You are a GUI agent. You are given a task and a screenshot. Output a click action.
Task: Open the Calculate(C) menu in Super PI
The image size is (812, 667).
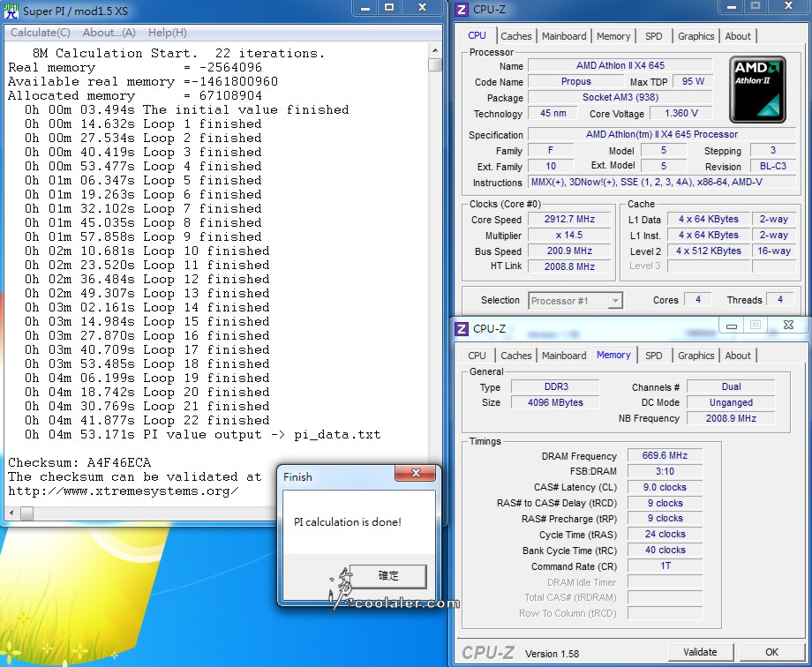coord(41,33)
